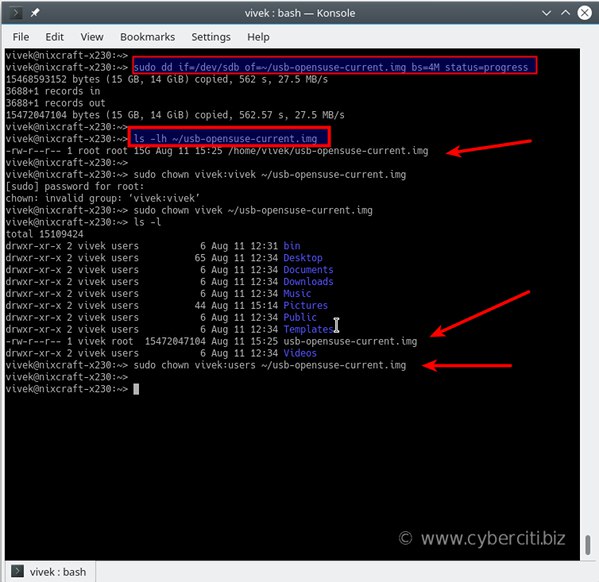Click the 'Desktop' directory name
Image resolution: width=599 pixels, height=582 pixels.
click(x=303, y=258)
